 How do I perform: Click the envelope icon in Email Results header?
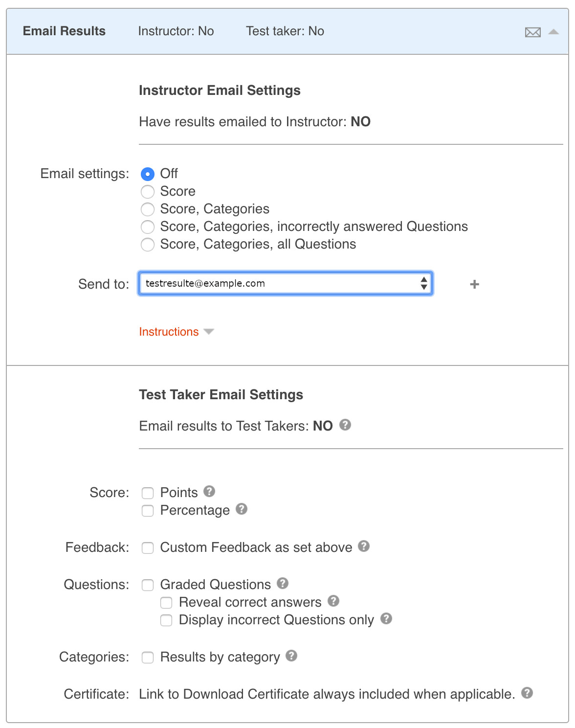(532, 32)
